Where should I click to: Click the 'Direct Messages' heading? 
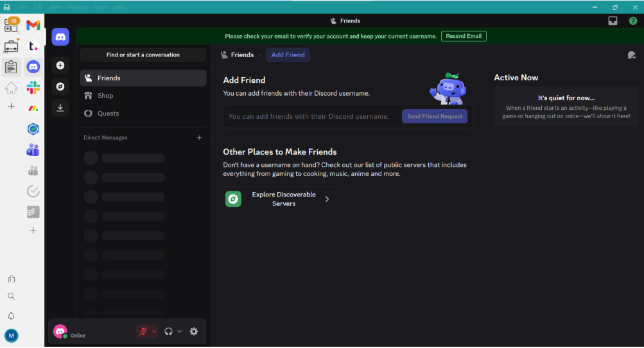tap(105, 138)
